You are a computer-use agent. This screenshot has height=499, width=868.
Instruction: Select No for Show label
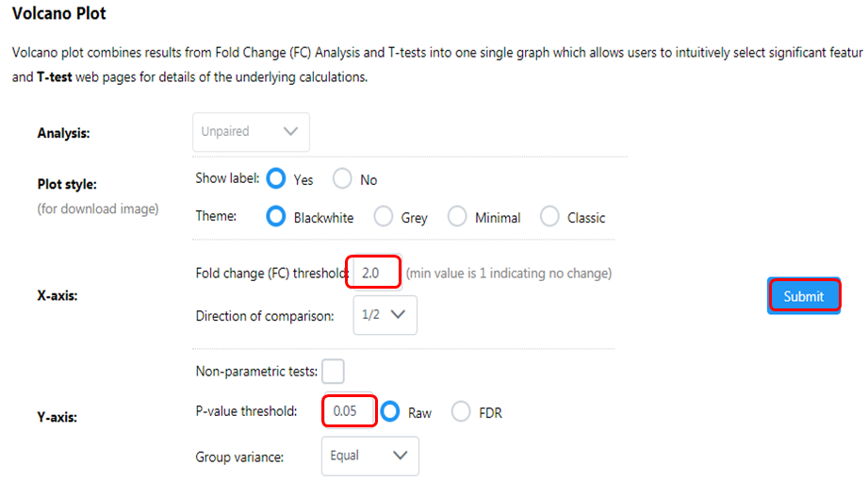[342, 179]
